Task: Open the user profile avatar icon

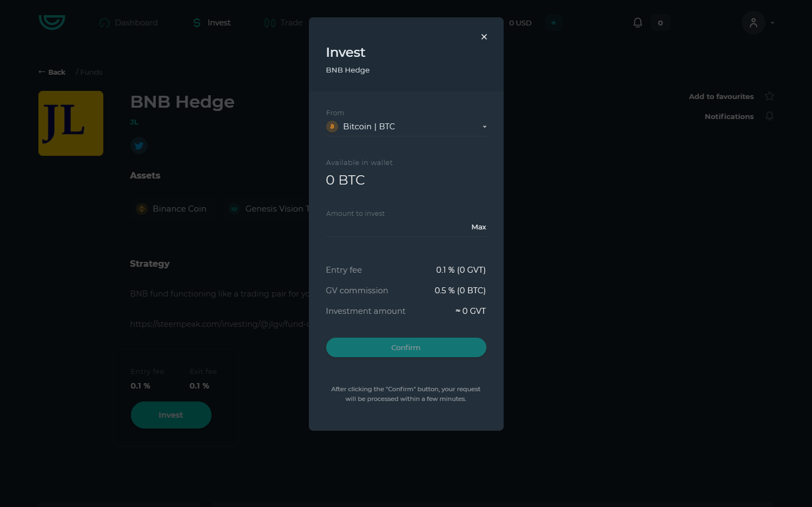Action: coord(754,23)
